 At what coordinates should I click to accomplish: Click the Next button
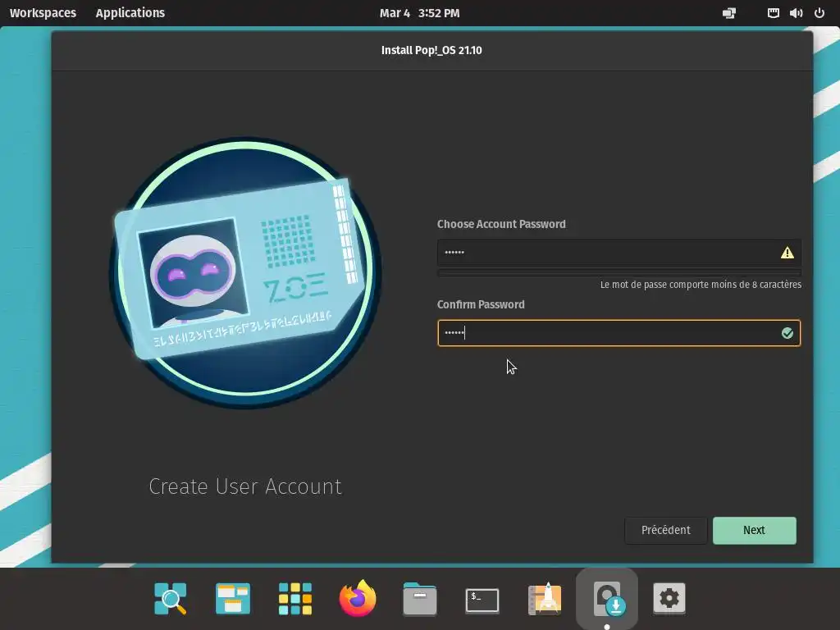click(x=755, y=531)
